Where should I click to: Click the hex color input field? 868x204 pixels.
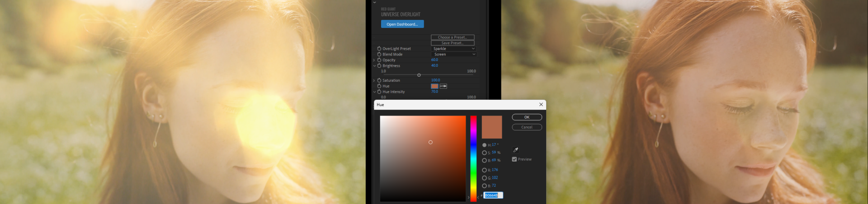click(x=493, y=195)
